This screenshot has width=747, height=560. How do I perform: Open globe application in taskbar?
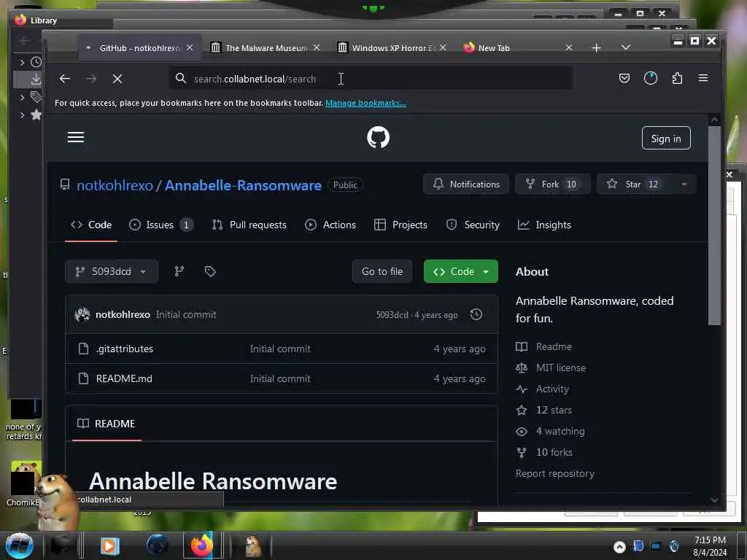pos(158,545)
